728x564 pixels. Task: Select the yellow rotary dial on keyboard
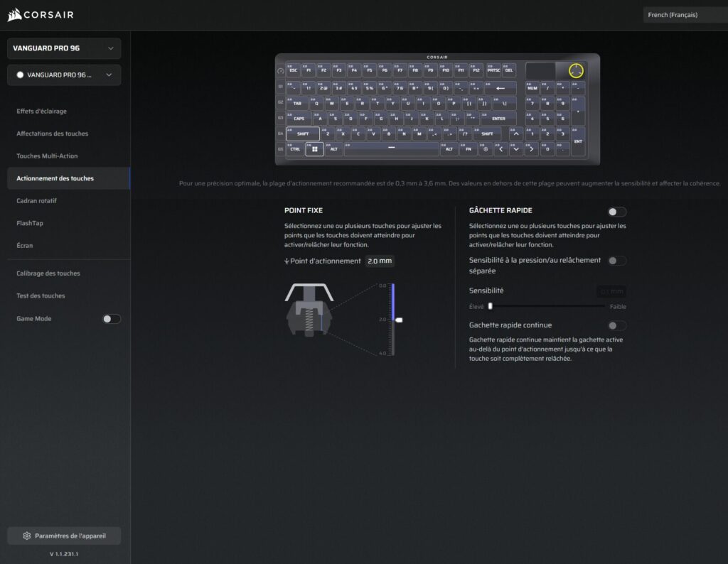[x=577, y=71]
